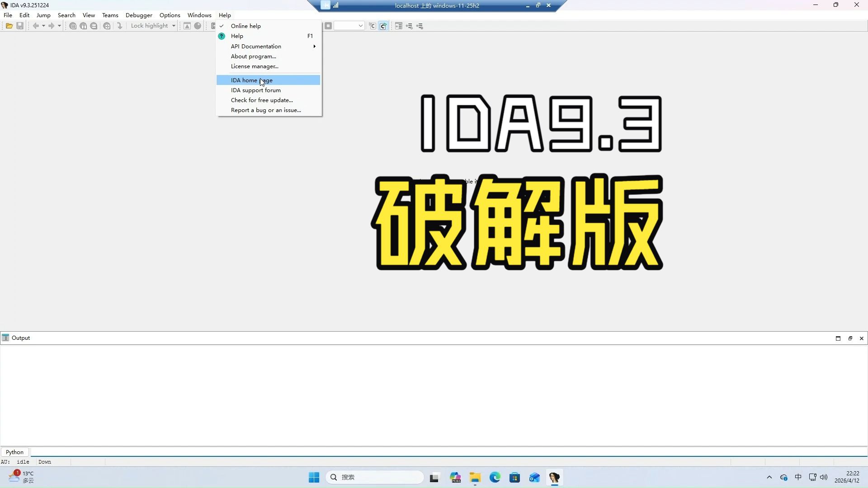Select Check for free update
Image resolution: width=868 pixels, height=488 pixels.
[x=269, y=100]
